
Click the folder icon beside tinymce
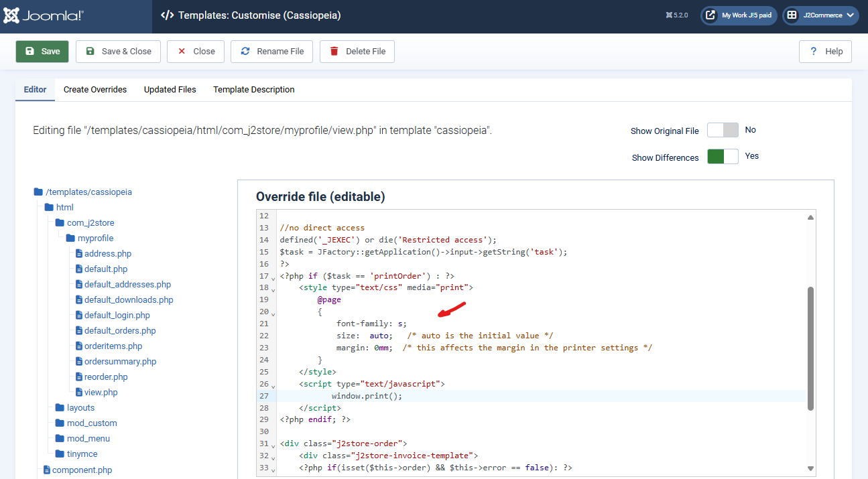point(60,454)
